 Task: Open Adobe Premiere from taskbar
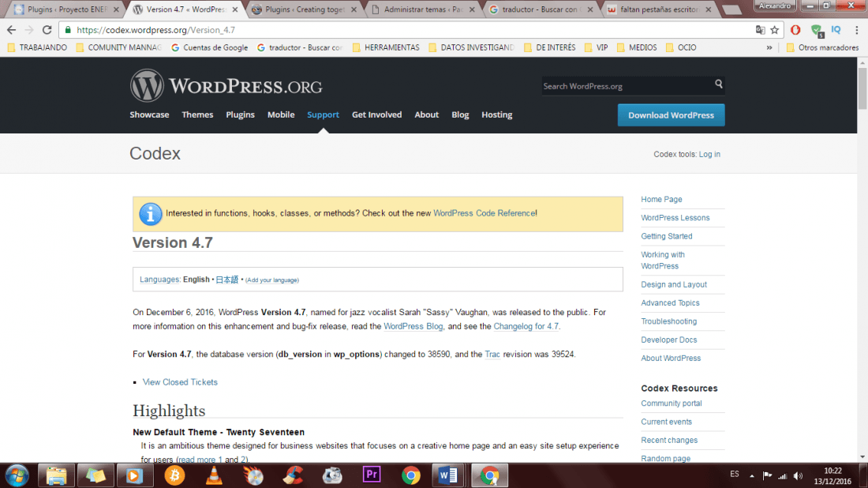372,475
